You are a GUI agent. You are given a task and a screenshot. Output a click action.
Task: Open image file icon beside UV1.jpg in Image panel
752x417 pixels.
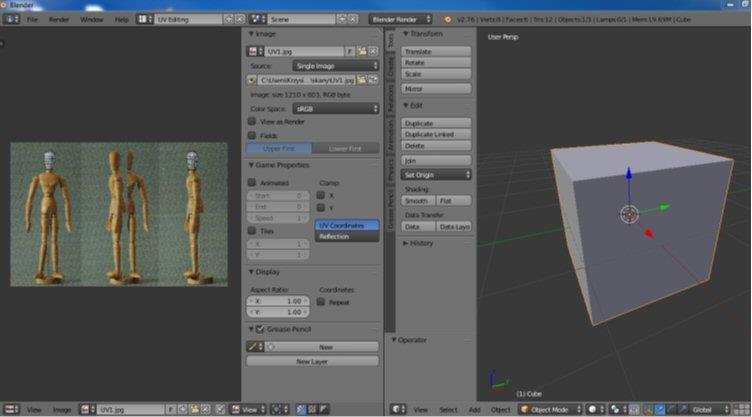[362, 51]
